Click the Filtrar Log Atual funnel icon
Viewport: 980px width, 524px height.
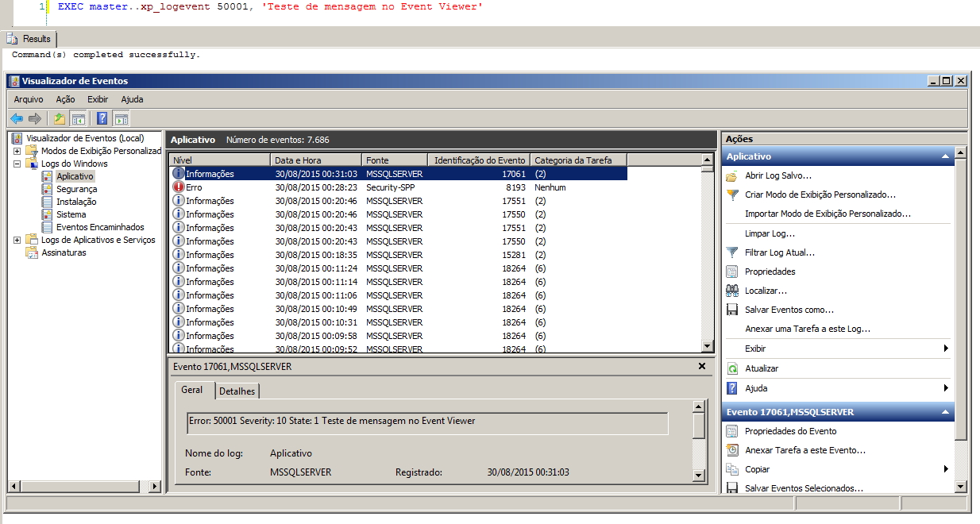point(732,252)
